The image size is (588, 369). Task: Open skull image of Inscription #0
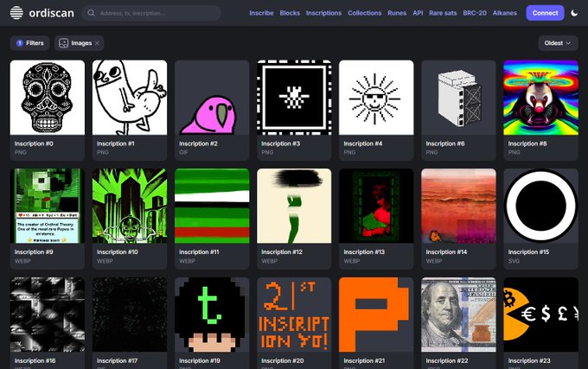pos(48,98)
